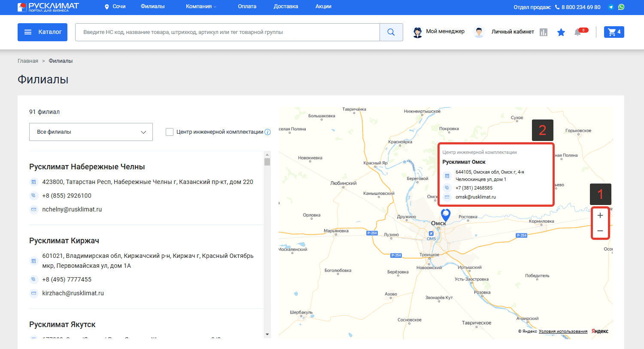
Task: Click the phone icon for Naberezhnye Chelny
Action: (x=33, y=196)
